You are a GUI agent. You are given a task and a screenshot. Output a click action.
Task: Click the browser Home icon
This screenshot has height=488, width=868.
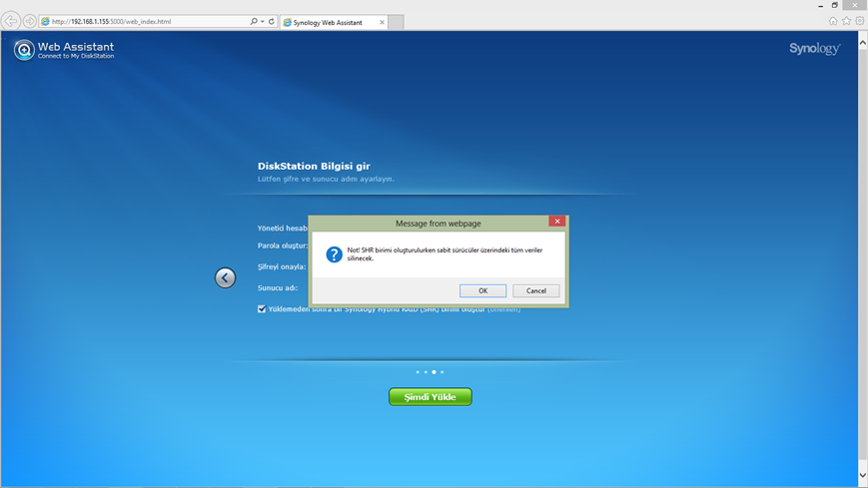(833, 21)
